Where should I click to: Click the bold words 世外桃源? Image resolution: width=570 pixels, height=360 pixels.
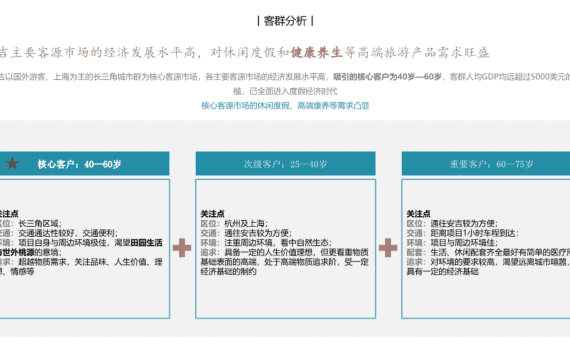pyautogui.click(x=18, y=252)
